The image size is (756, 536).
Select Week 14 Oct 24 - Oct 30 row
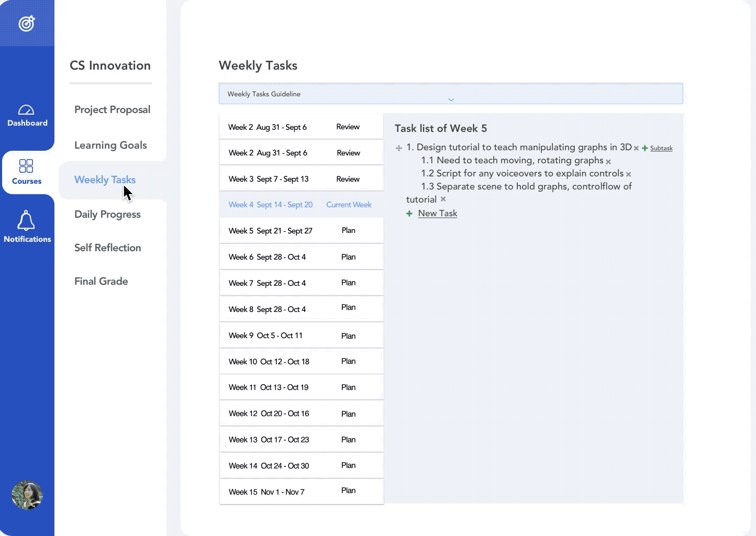pyautogui.click(x=302, y=466)
